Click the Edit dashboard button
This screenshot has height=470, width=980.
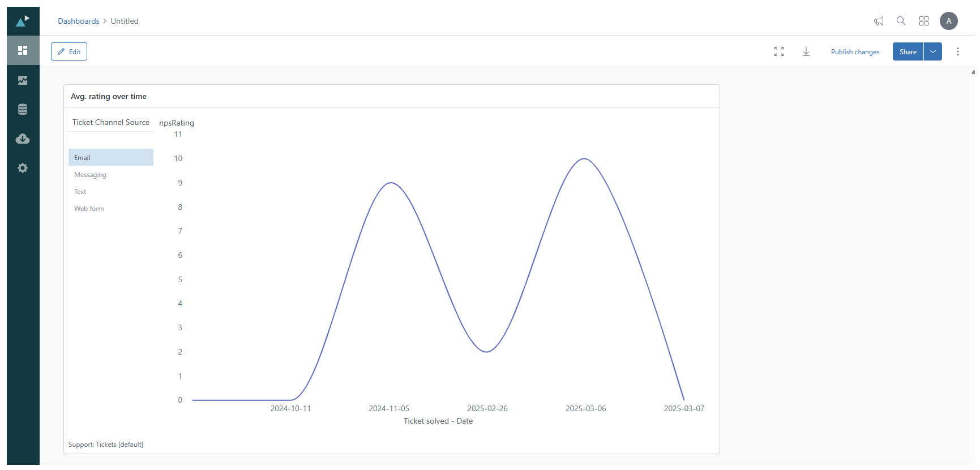(69, 51)
